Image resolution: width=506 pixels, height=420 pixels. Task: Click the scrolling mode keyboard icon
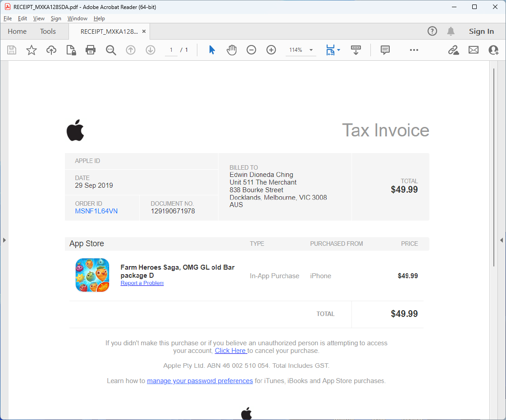click(356, 50)
